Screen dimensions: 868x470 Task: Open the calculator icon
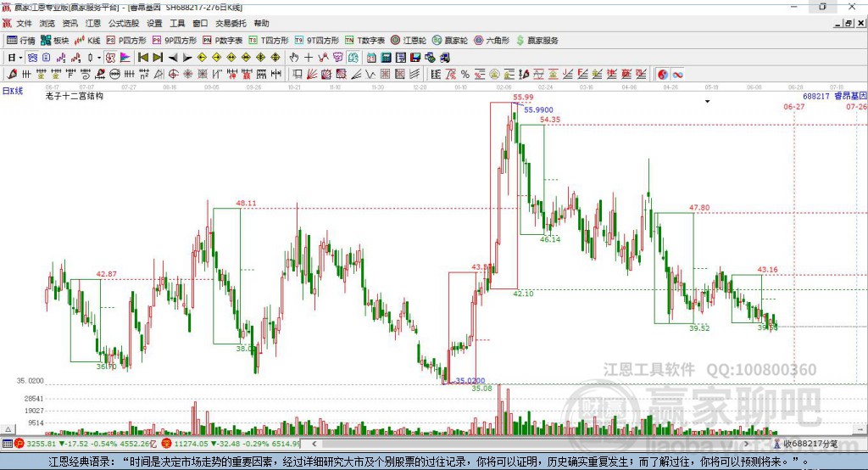click(x=387, y=58)
